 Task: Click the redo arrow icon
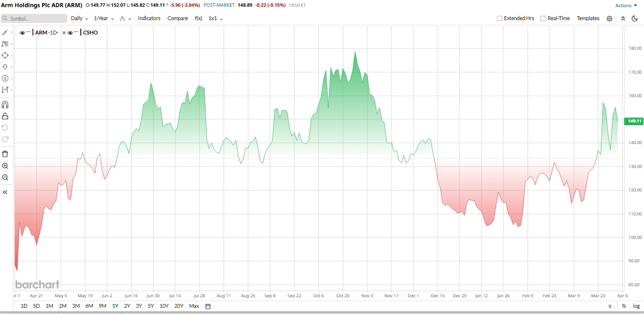click(x=5, y=139)
